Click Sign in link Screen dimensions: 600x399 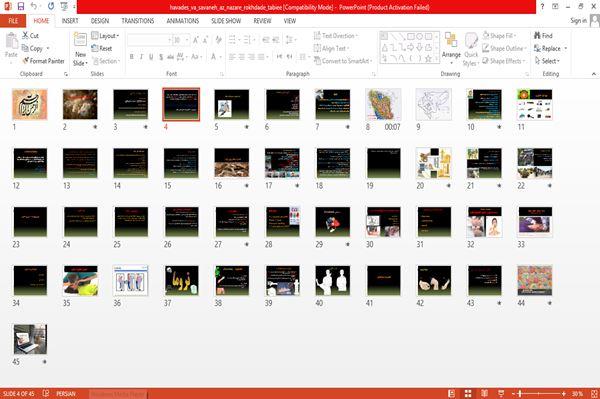tap(578, 21)
